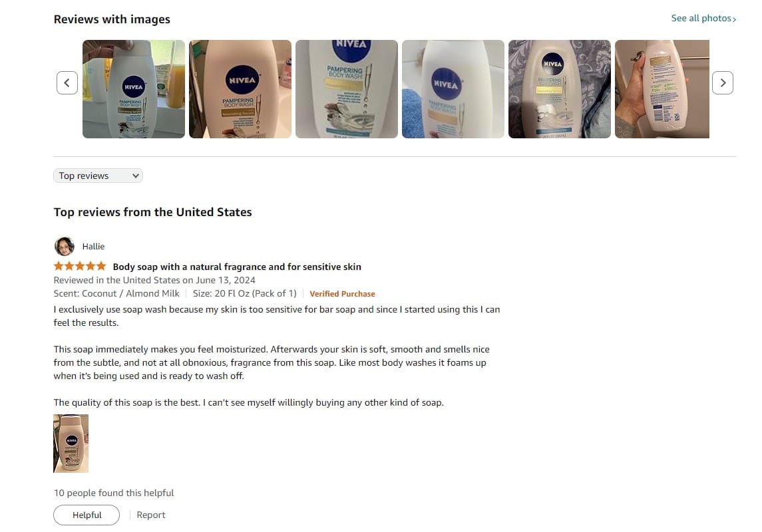Enlarge the photo attached to Hallie's review

click(71, 444)
